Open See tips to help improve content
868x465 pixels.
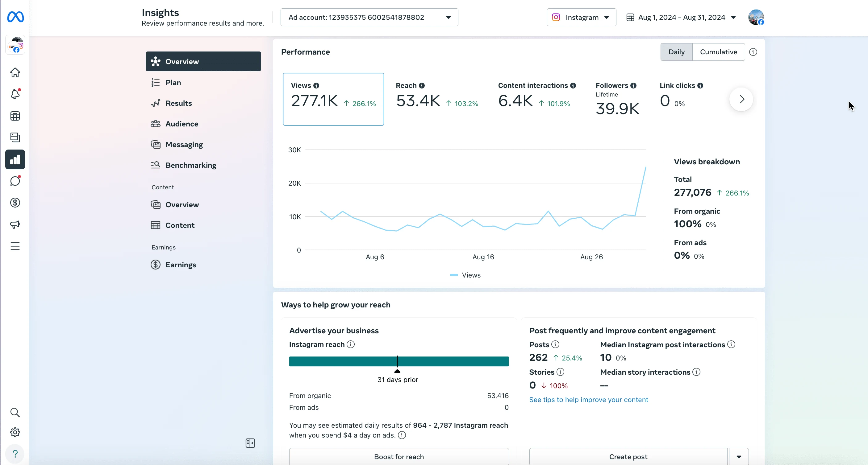[x=589, y=400]
